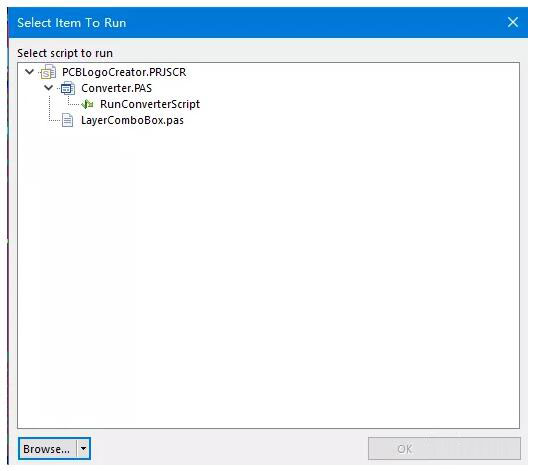Collapse the PCBLogoCreator.PRJSCR project node
The width and height of the screenshot is (534, 471).
(30, 72)
